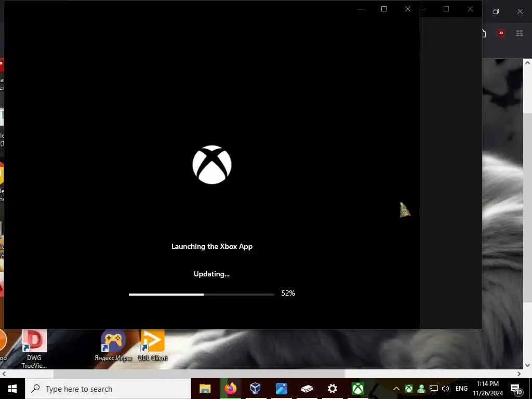The height and width of the screenshot is (399, 532).
Task: Open the network status tray icon
Action: point(434,389)
